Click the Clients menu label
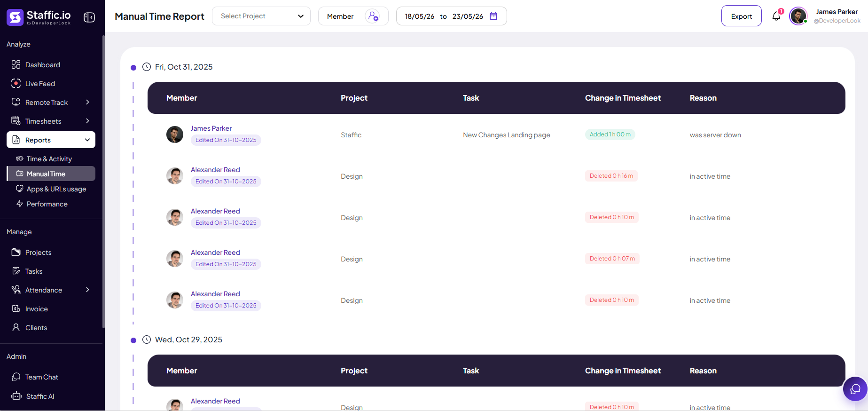868x411 pixels. 36,327
